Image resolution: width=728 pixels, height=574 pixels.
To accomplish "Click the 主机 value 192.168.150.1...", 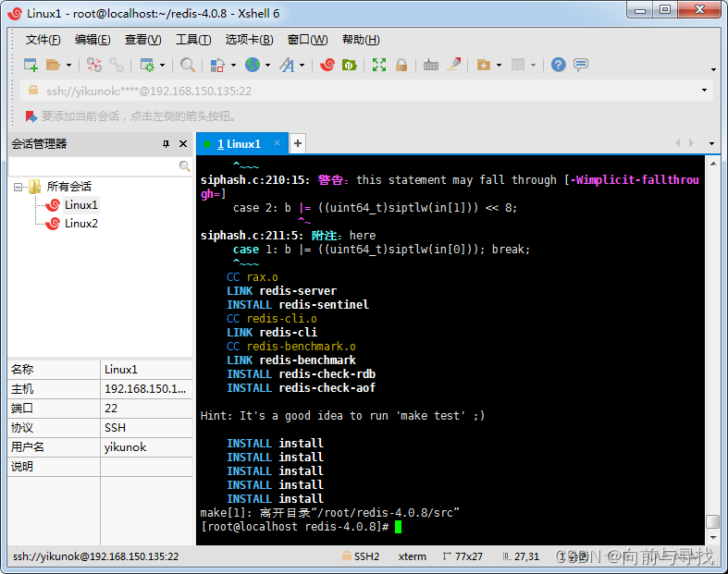I will pos(145,389).
